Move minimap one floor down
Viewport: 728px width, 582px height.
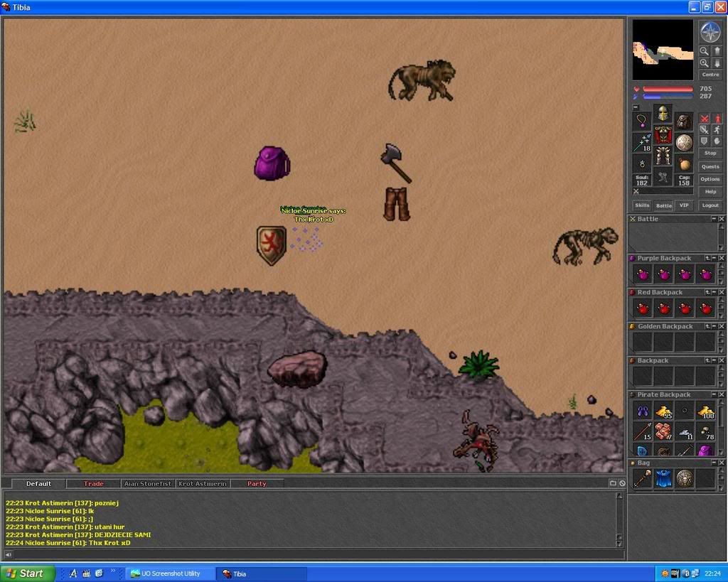point(717,63)
